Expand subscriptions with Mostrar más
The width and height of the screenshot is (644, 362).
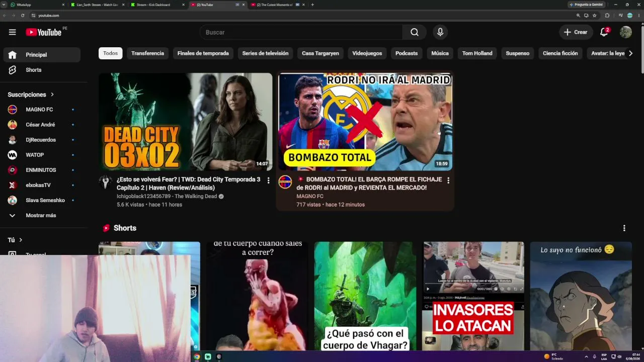point(42,215)
